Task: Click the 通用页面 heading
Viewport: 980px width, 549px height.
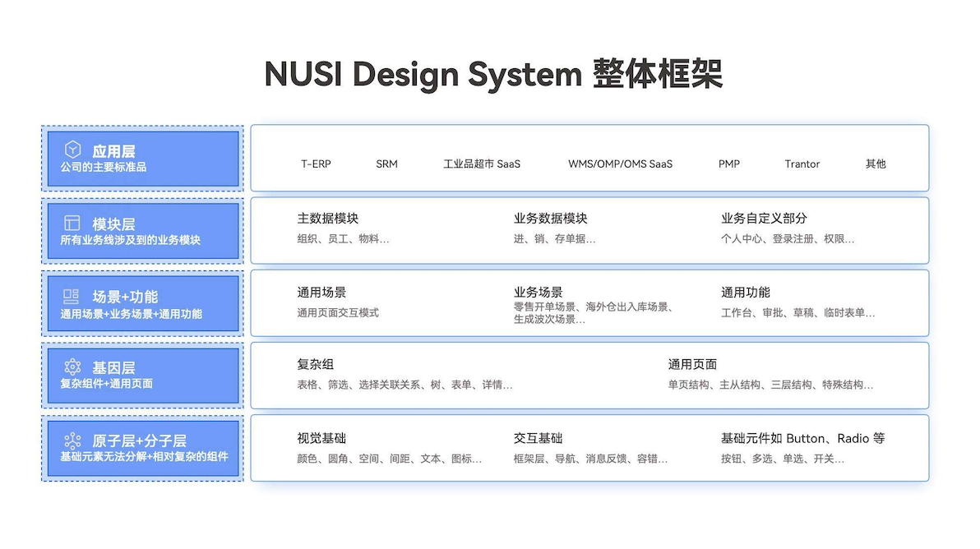Action: [x=693, y=363]
